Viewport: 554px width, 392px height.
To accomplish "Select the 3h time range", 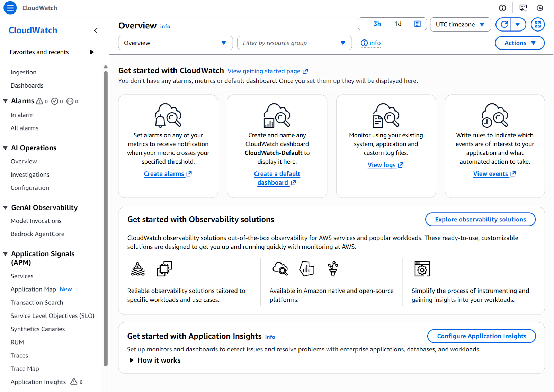I will click(x=377, y=24).
